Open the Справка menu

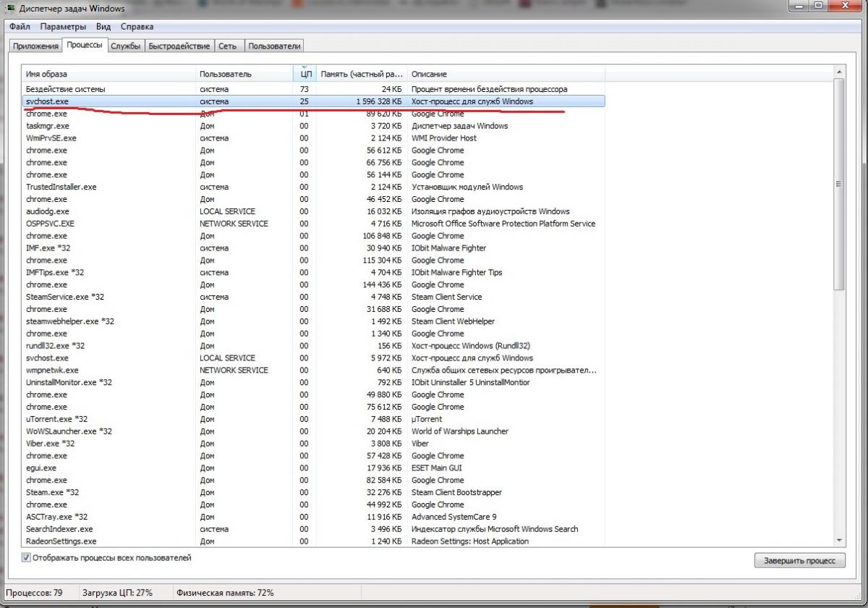[x=137, y=27]
